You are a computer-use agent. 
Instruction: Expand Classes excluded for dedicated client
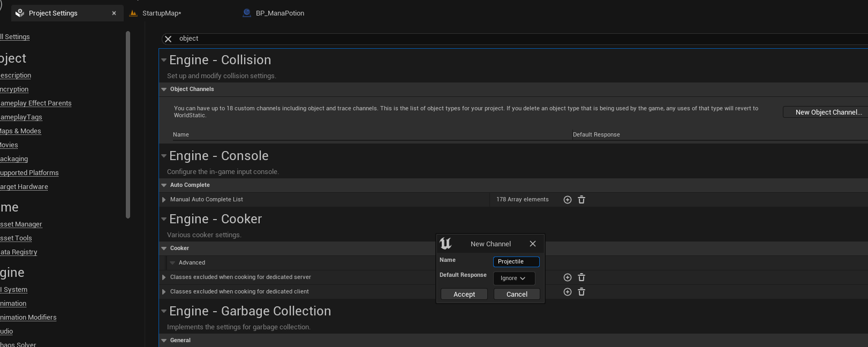[164, 292]
